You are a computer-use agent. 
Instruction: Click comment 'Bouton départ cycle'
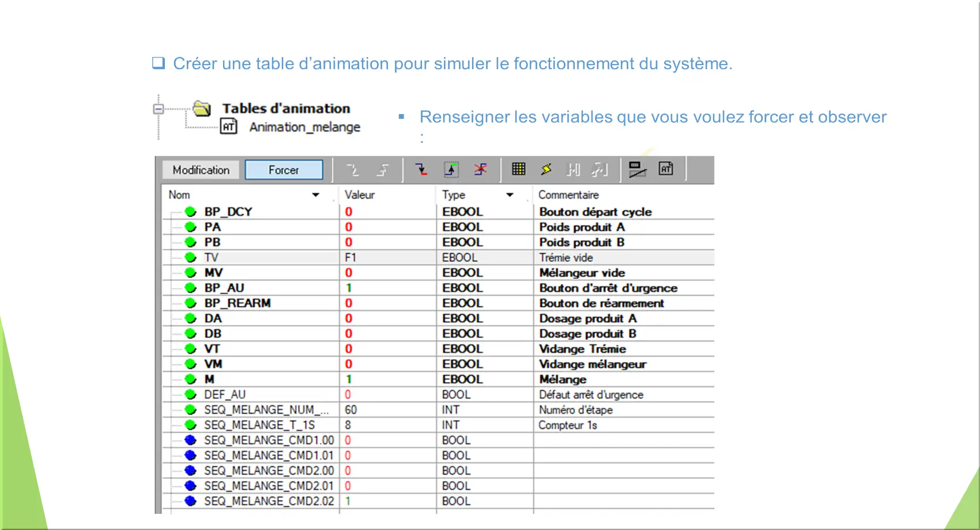tap(595, 212)
